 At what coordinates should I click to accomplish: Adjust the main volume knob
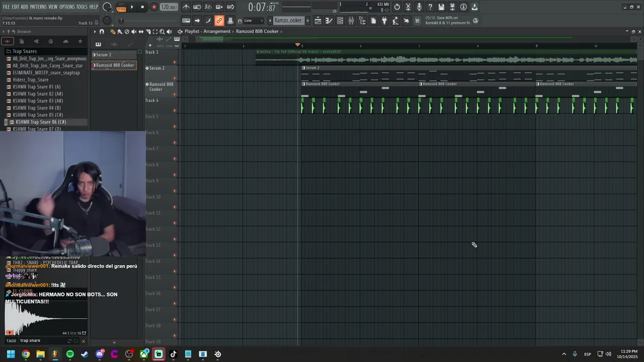[107, 7]
